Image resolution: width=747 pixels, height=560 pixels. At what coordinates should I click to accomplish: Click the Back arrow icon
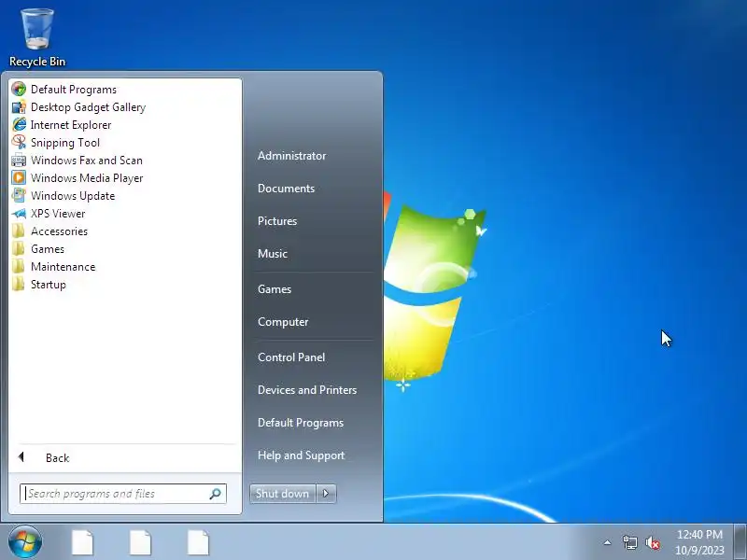point(21,457)
